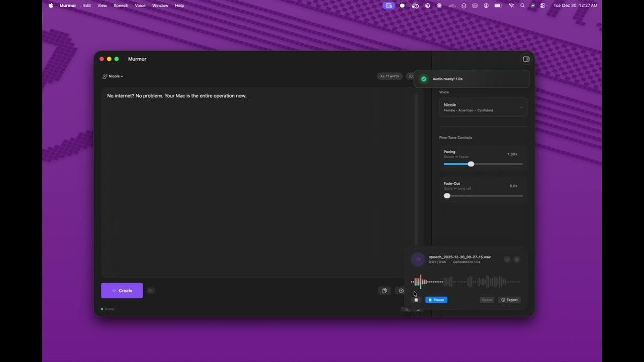Open the Edit menu
644x362 pixels.
(x=87, y=5)
